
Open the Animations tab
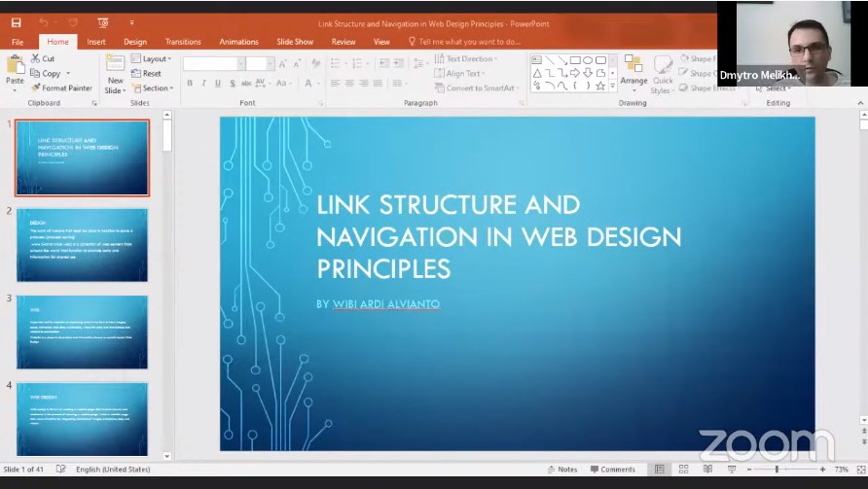point(238,42)
